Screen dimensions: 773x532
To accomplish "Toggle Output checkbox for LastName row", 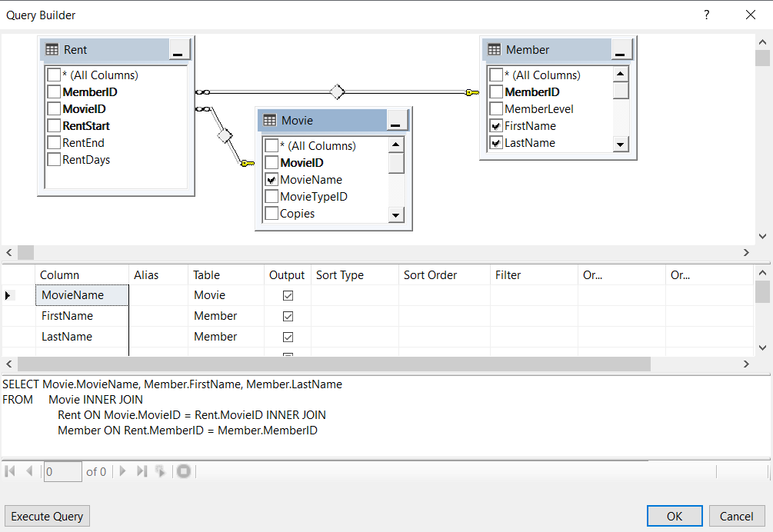I will click(x=288, y=337).
